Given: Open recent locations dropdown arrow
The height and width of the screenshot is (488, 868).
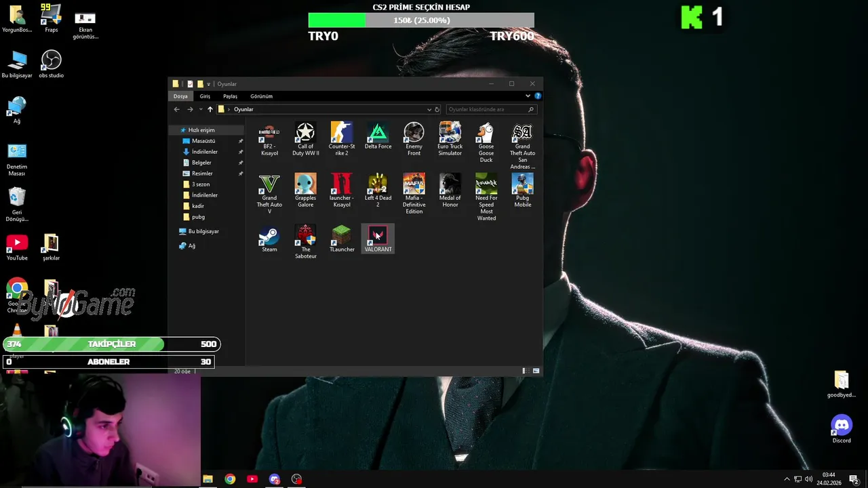Looking at the screenshot, I should pyautogui.click(x=201, y=109).
